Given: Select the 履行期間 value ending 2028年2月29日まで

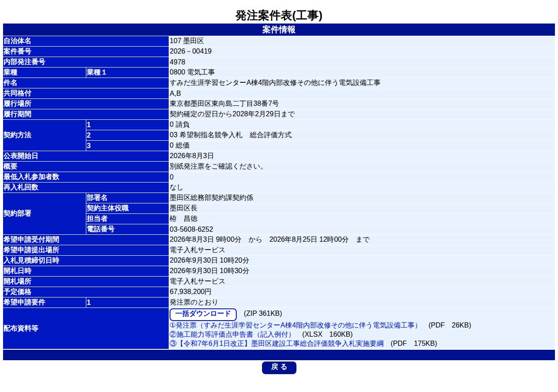Looking at the screenshot, I should click(232, 114).
